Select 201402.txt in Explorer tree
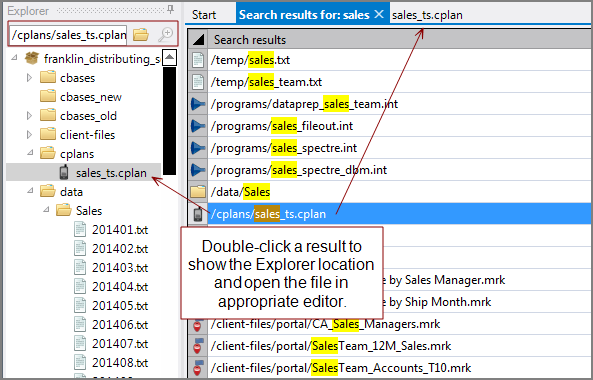The image size is (593, 380). 120,248
